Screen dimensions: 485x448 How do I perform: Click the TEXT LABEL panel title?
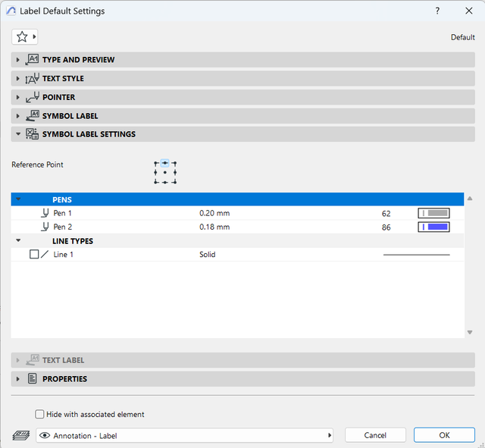[x=63, y=360]
